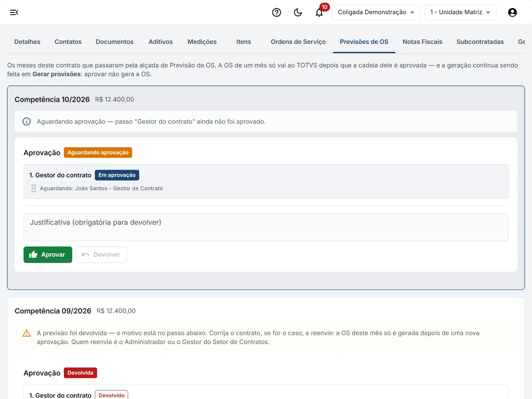Open the Contatos tab

(x=68, y=42)
